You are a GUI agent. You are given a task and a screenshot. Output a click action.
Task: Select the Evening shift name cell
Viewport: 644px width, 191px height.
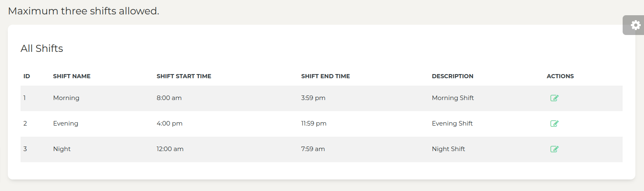tap(66, 123)
